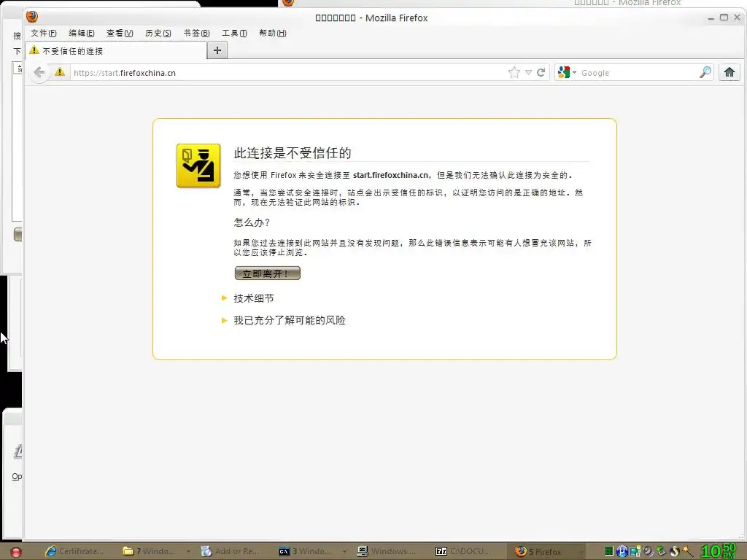Minimize the Firefox window
The width and height of the screenshot is (747, 560).
click(711, 17)
